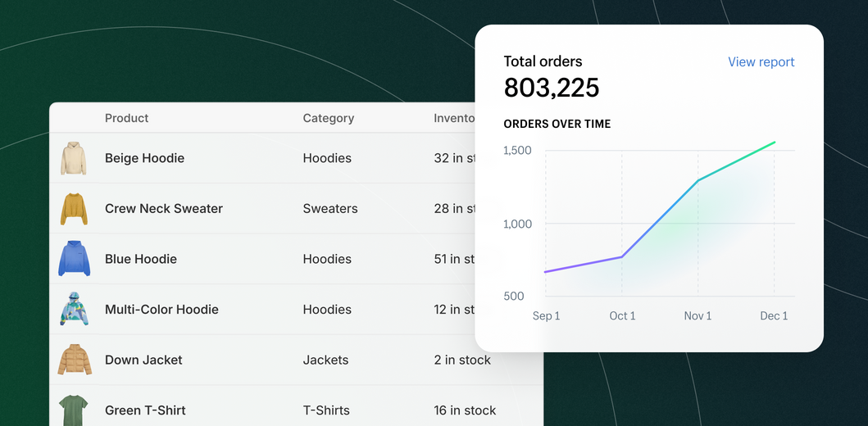
Task: Click the 2 in stock inventory value
Action: (x=462, y=360)
